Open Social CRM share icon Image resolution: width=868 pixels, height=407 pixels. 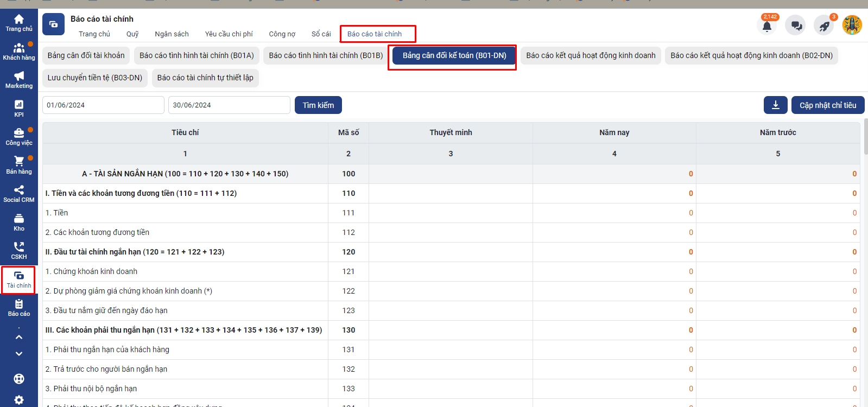19,194
